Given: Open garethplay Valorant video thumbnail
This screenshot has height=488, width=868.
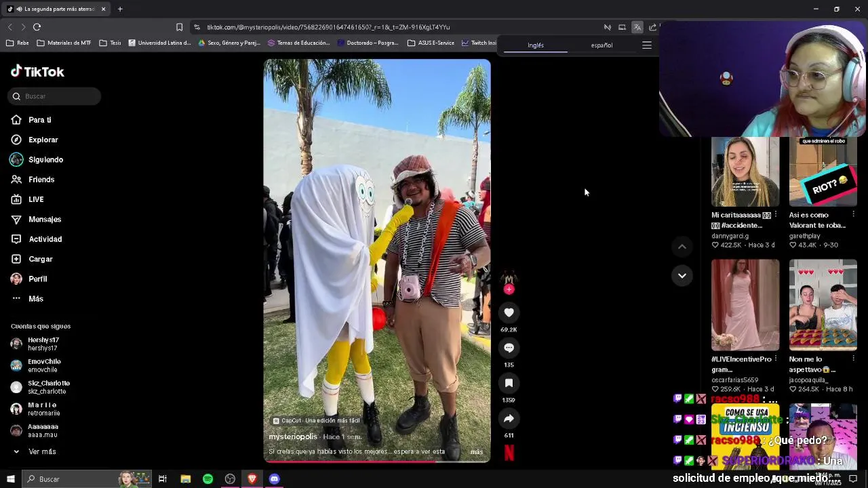Looking at the screenshot, I should click(x=823, y=172).
